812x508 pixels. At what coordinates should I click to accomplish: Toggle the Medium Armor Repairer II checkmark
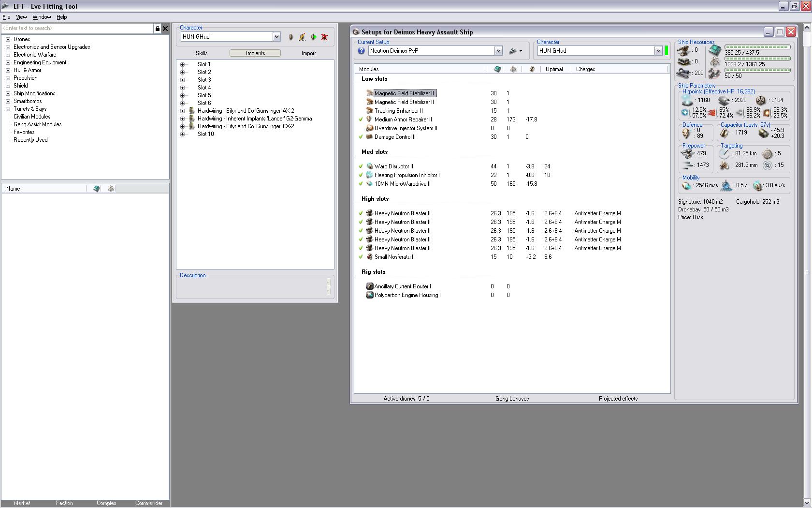click(x=361, y=120)
